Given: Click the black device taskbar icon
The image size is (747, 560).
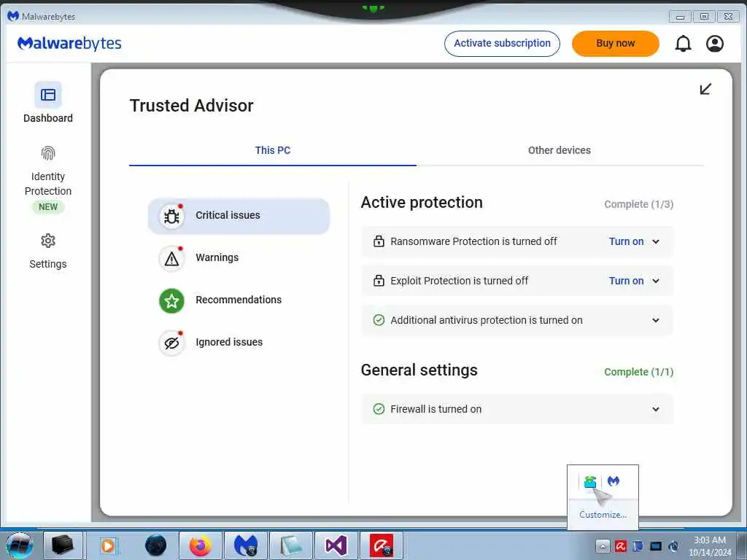Looking at the screenshot, I should coord(63,545).
